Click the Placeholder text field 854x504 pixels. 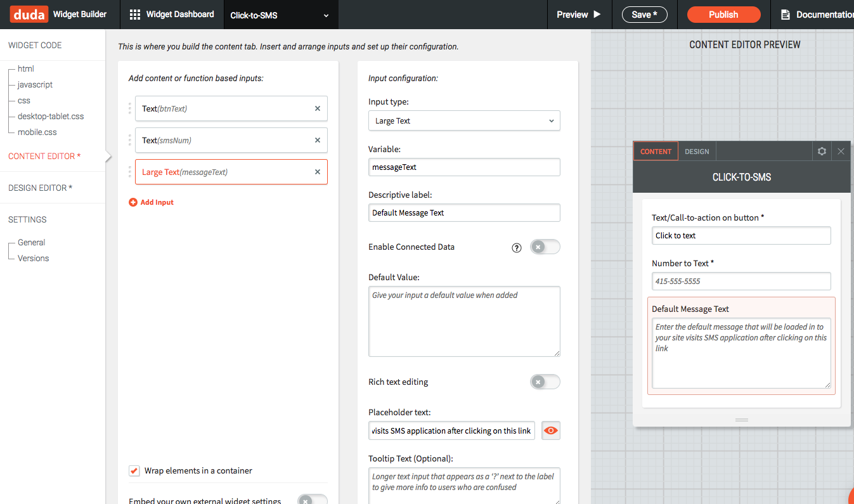click(451, 430)
